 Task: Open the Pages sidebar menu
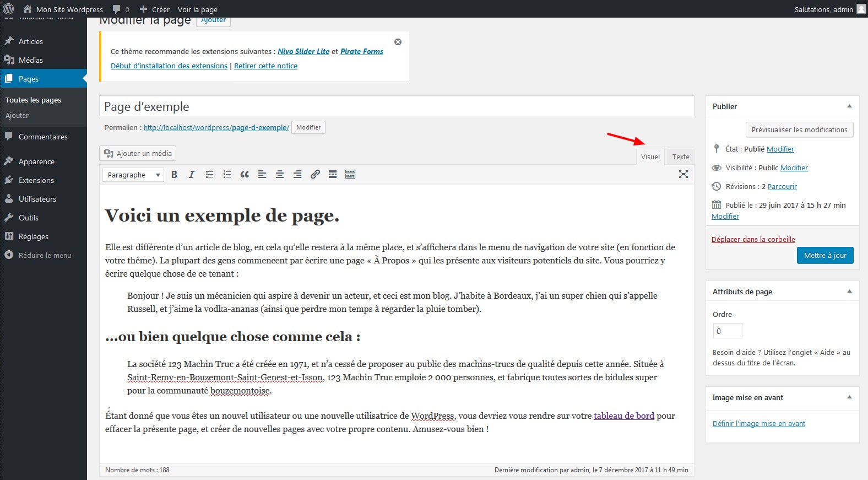[44, 79]
